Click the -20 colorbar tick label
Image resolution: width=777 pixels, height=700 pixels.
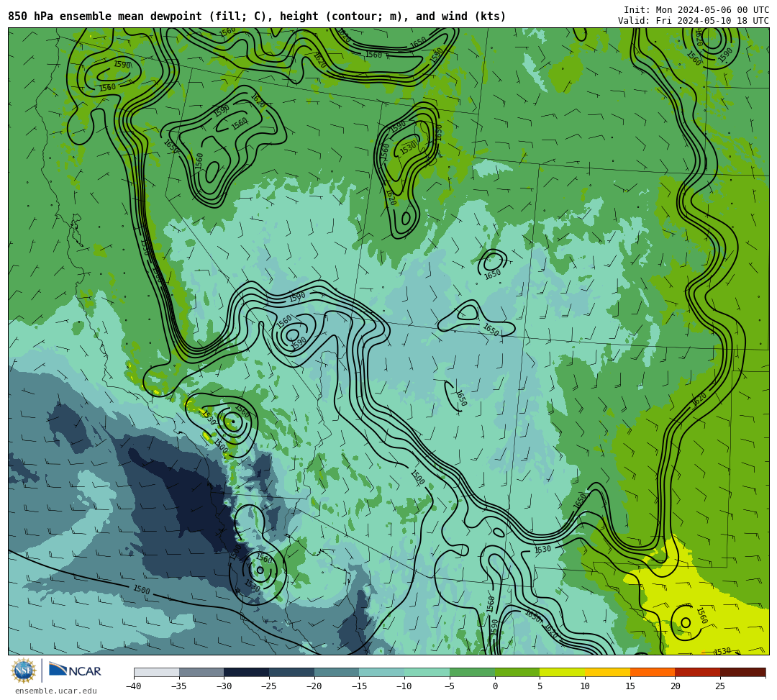(314, 686)
